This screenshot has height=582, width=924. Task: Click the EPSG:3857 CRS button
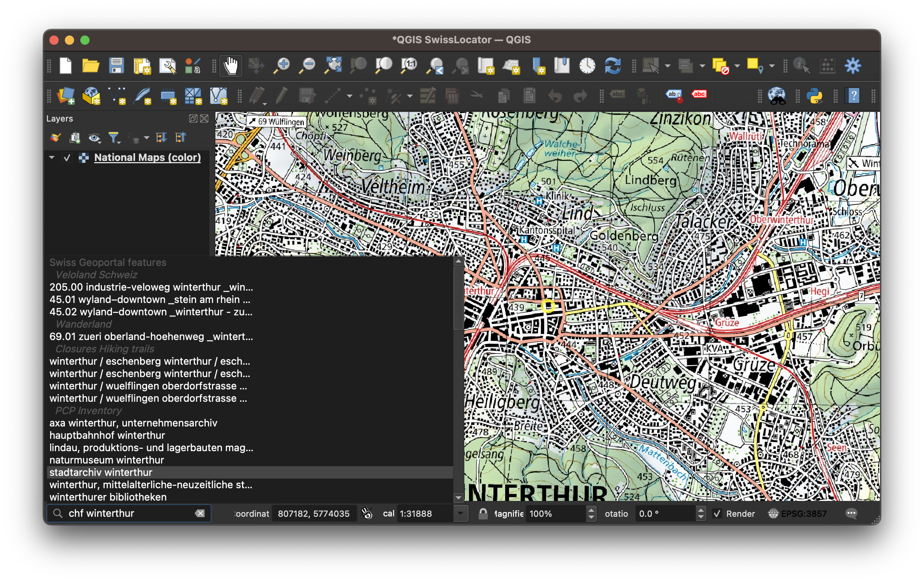(797, 514)
